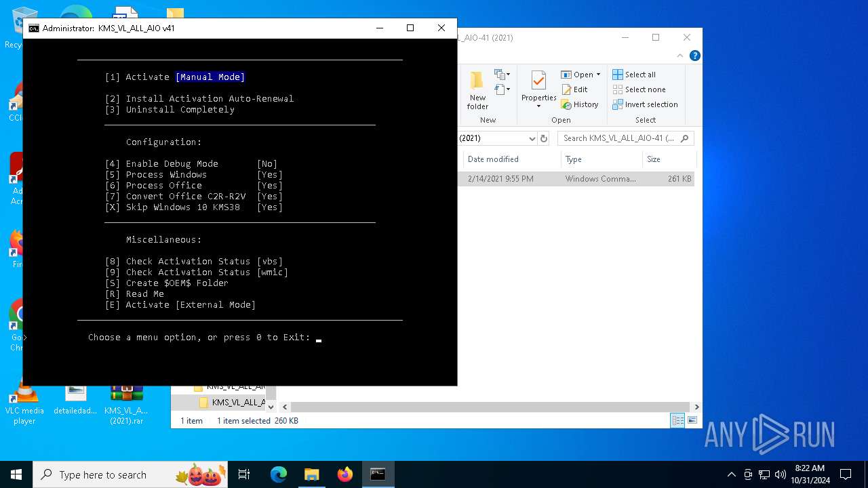
Task: Select the file row dated 2/14/2021 9:55 PM
Action: [x=577, y=179]
